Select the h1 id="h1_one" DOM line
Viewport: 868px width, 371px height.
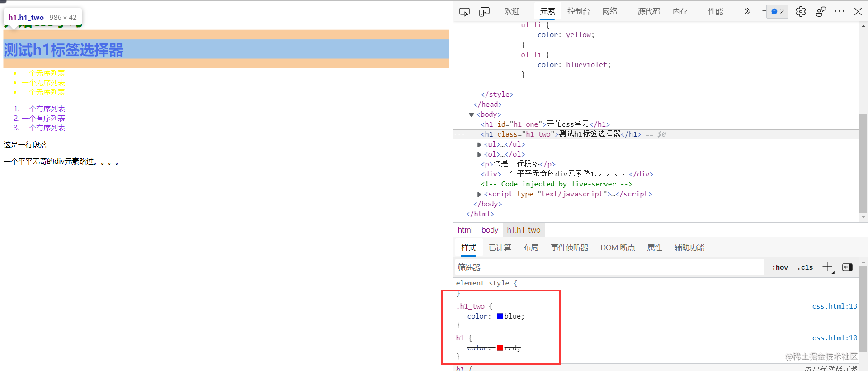click(x=545, y=124)
